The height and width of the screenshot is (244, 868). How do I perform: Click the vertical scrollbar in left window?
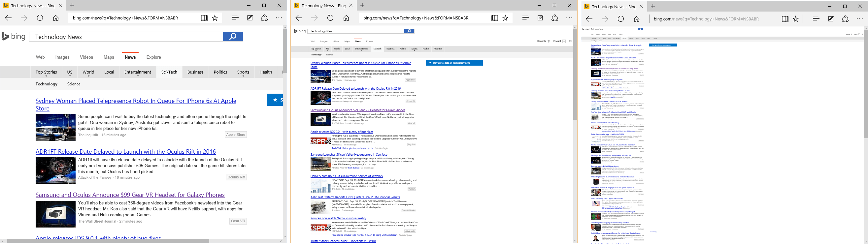pos(285,50)
